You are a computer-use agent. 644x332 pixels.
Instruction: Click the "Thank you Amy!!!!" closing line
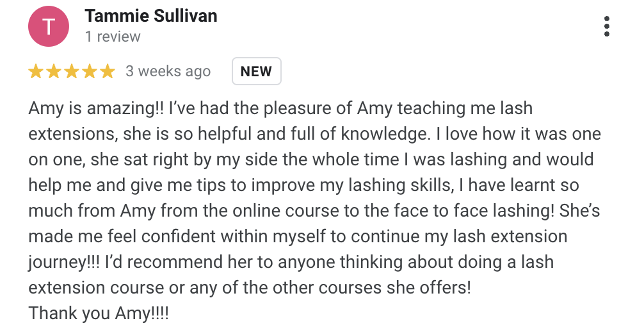click(x=99, y=313)
